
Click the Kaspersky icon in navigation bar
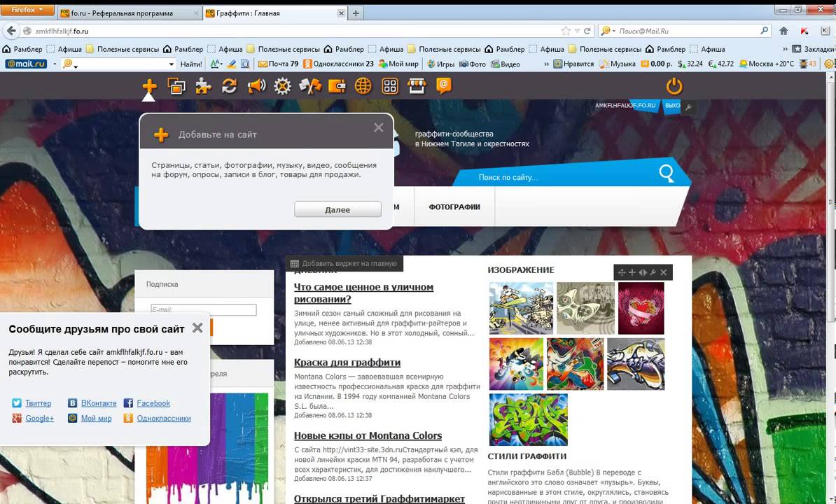click(x=804, y=31)
